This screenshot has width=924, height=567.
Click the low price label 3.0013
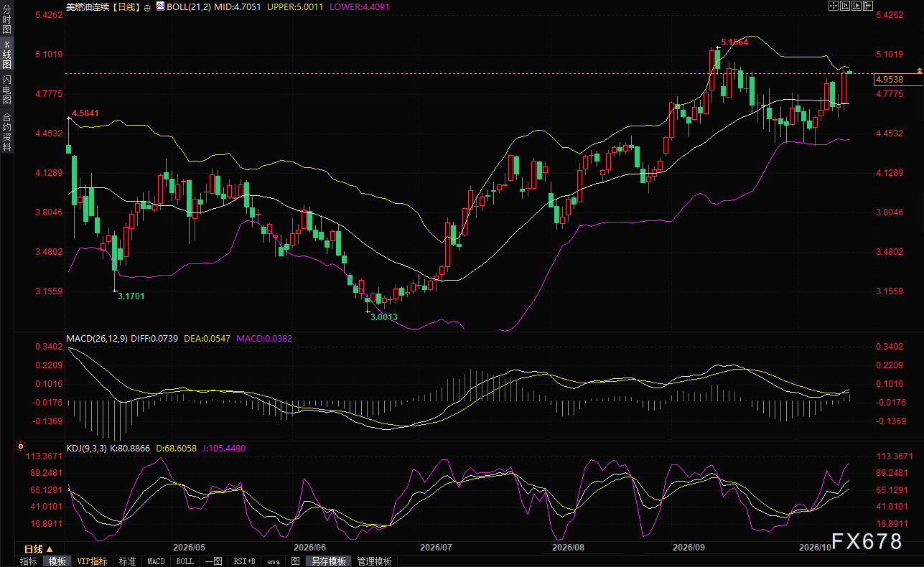point(383,317)
